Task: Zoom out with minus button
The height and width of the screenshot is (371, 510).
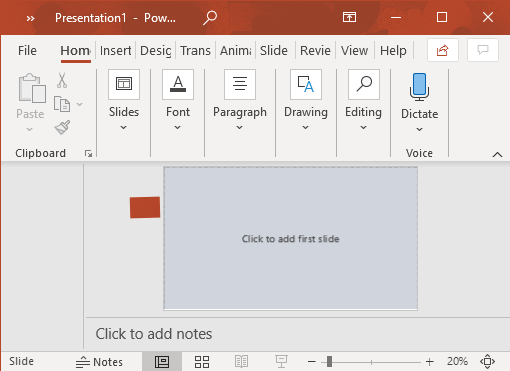Action: coord(312,362)
